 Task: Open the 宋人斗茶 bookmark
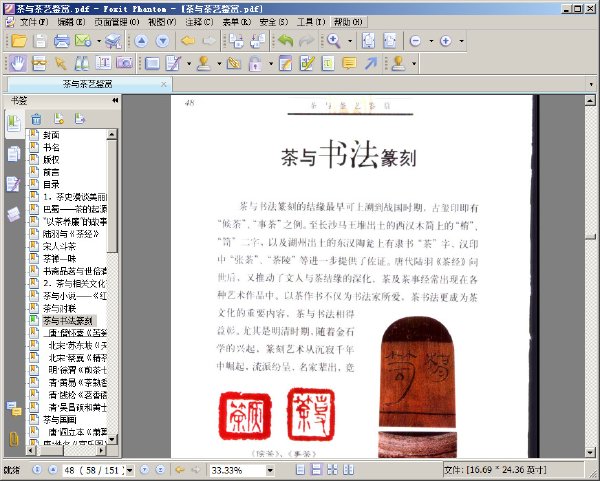coord(59,246)
